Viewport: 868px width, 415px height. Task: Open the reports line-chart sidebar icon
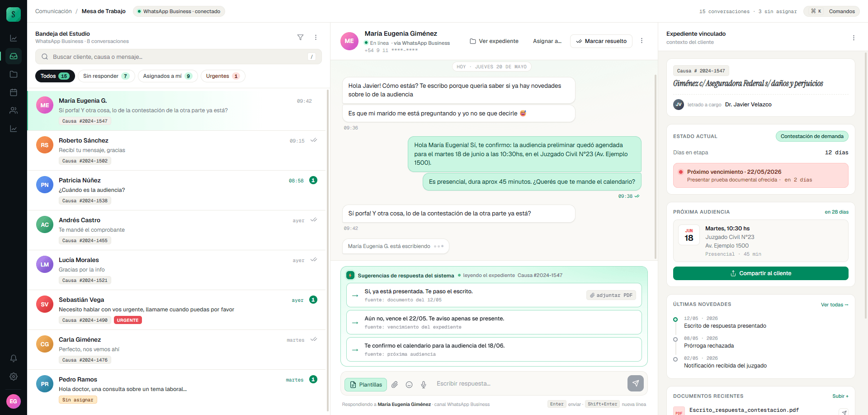click(14, 129)
